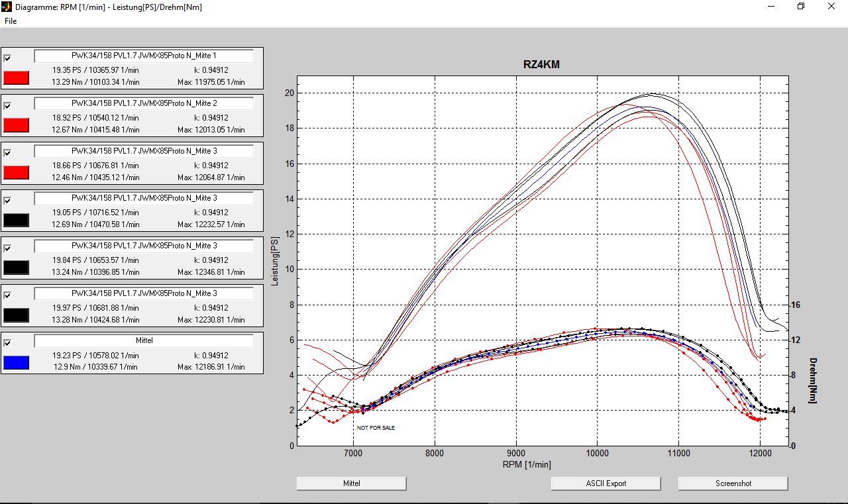848x504 pixels.
Task: Focus the N_Mitte 2 name text field
Action: point(144,103)
